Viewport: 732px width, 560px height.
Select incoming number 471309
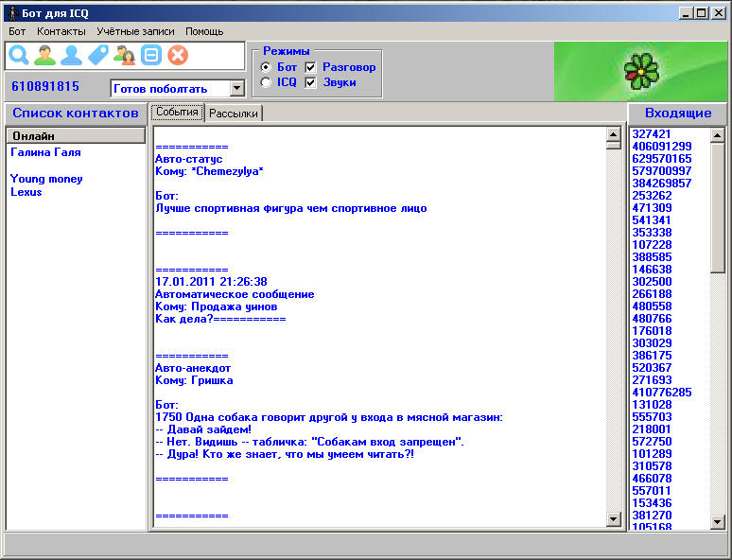pyautogui.click(x=652, y=208)
